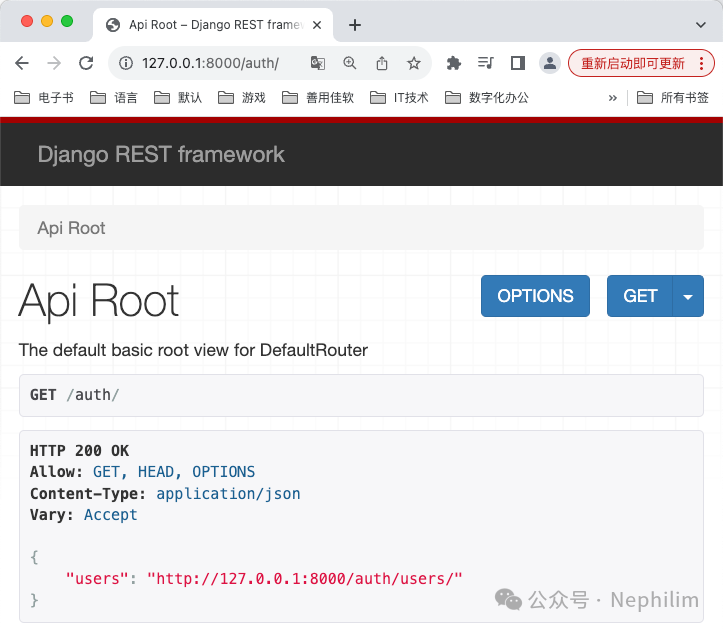View site information icon in address bar
Image resolution: width=723 pixels, height=629 pixels.
tap(126, 63)
